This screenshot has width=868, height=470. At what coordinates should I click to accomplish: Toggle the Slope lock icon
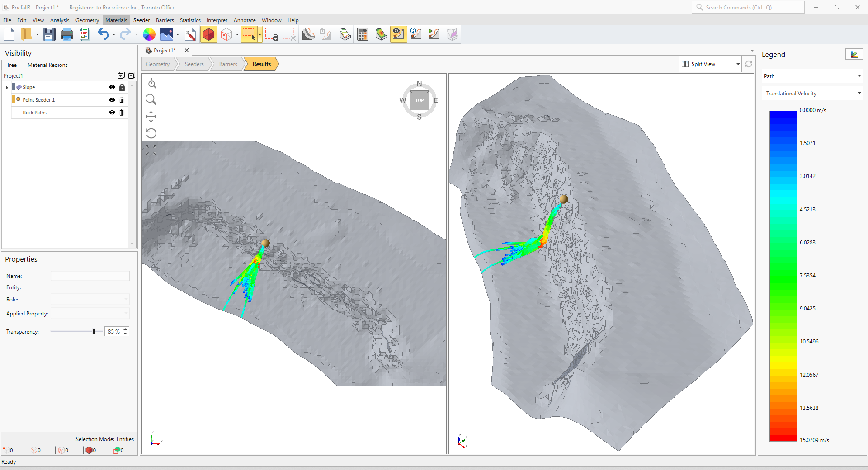[x=122, y=87]
